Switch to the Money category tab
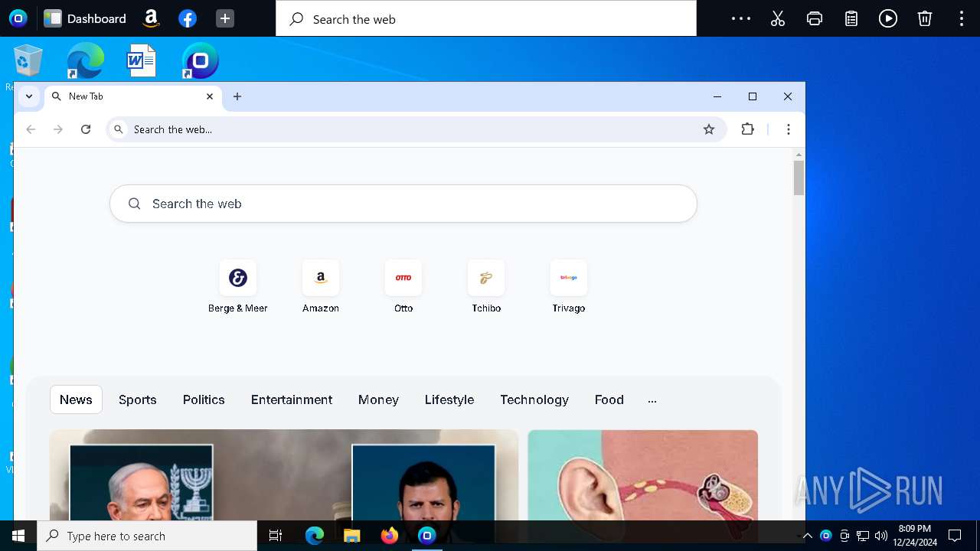Image resolution: width=980 pixels, height=551 pixels. [x=378, y=399]
